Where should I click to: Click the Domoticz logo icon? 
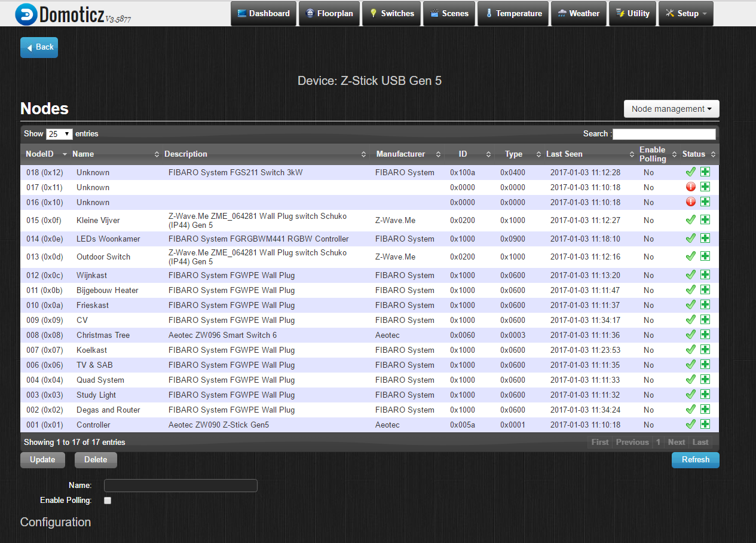pyautogui.click(x=26, y=14)
